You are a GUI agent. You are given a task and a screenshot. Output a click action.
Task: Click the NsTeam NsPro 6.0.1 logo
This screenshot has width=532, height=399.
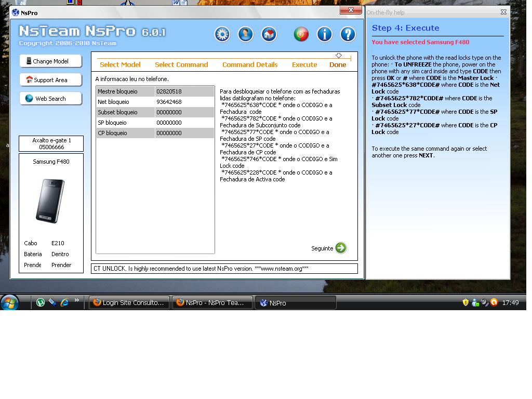point(92,31)
